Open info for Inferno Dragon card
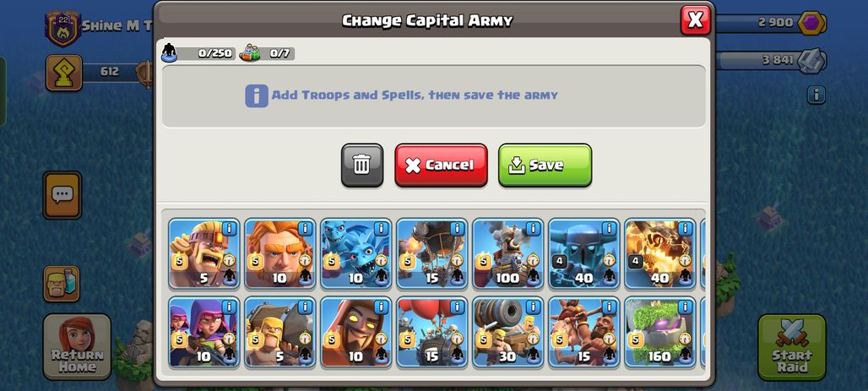The height and width of the screenshot is (391, 868). pos(685,228)
